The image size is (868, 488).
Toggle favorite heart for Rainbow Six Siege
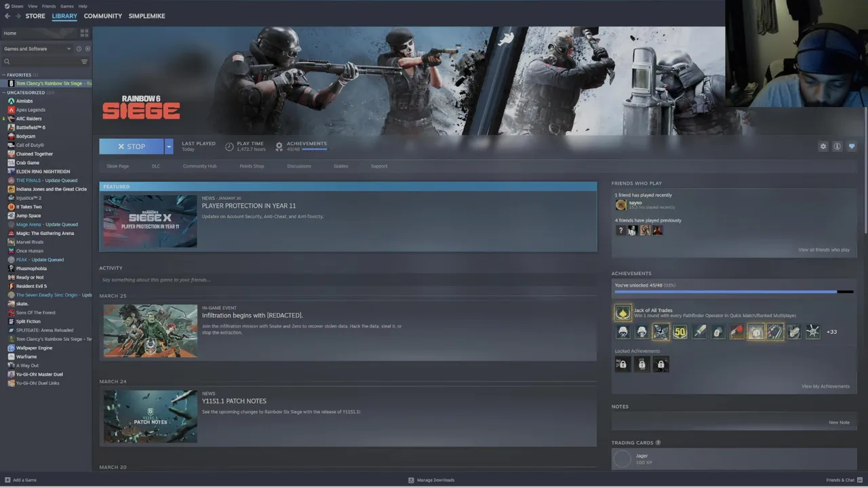(852, 146)
